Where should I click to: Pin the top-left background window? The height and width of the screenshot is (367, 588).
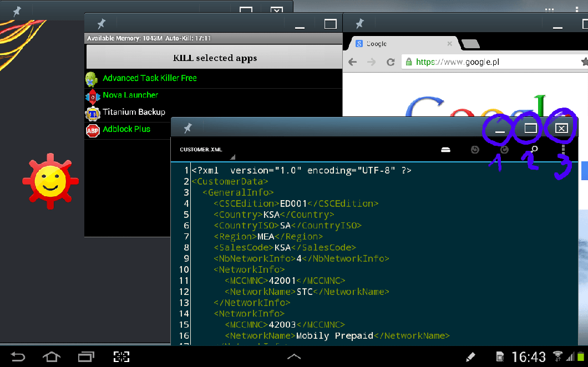(x=17, y=11)
